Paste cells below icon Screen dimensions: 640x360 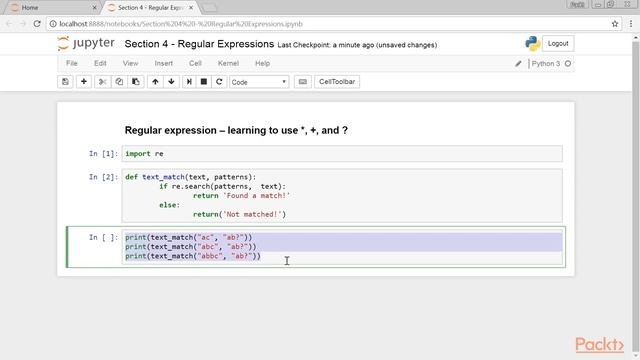pos(136,82)
